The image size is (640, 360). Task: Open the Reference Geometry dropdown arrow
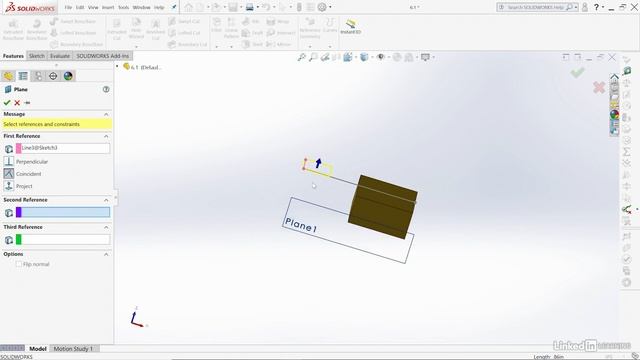[310, 47]
